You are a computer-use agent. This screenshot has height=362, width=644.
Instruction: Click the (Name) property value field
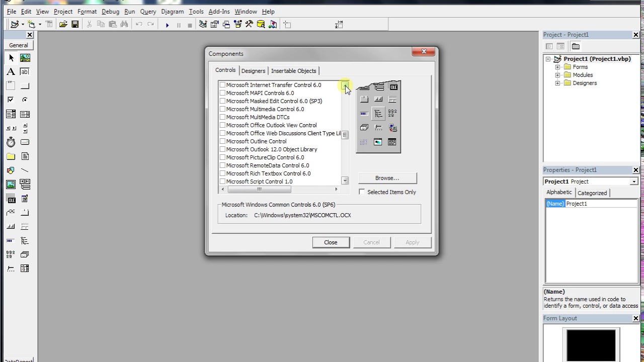[601, 204]
